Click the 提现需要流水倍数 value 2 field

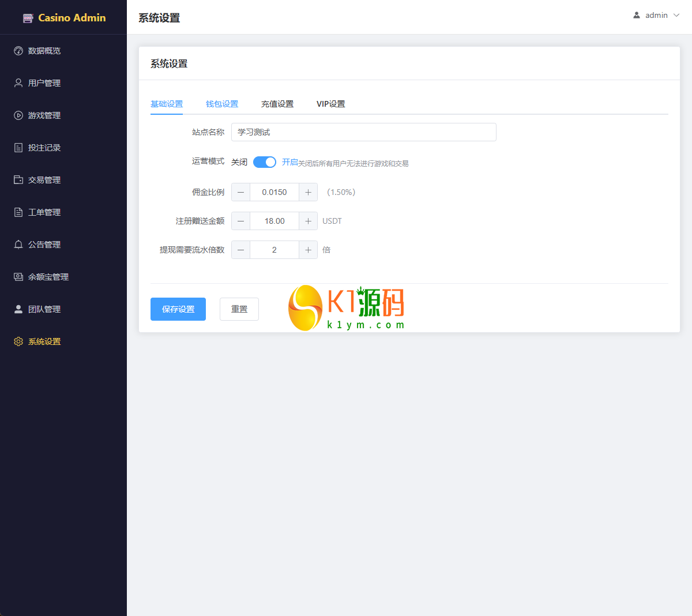[x=274, y=250]
